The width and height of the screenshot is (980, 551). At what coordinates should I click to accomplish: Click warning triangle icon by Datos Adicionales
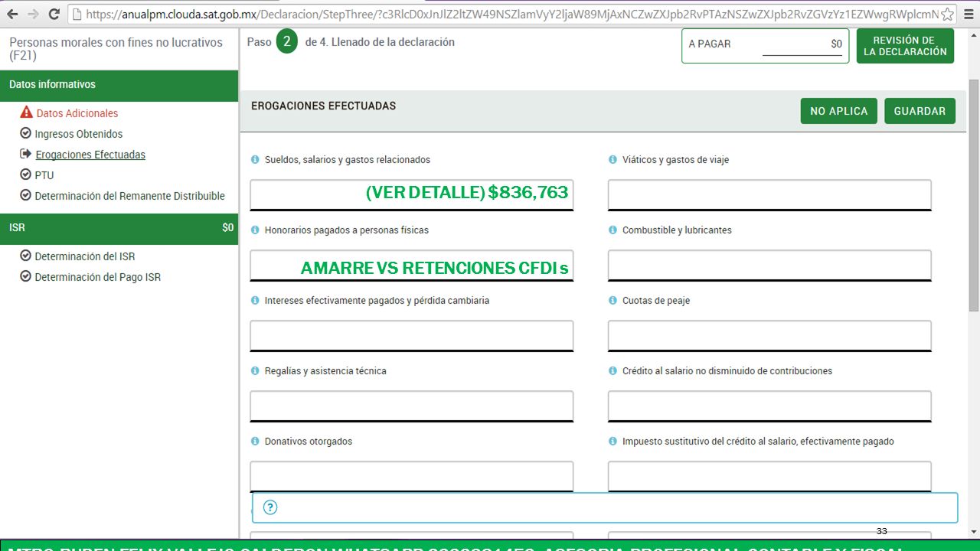(x=27, y=112)
